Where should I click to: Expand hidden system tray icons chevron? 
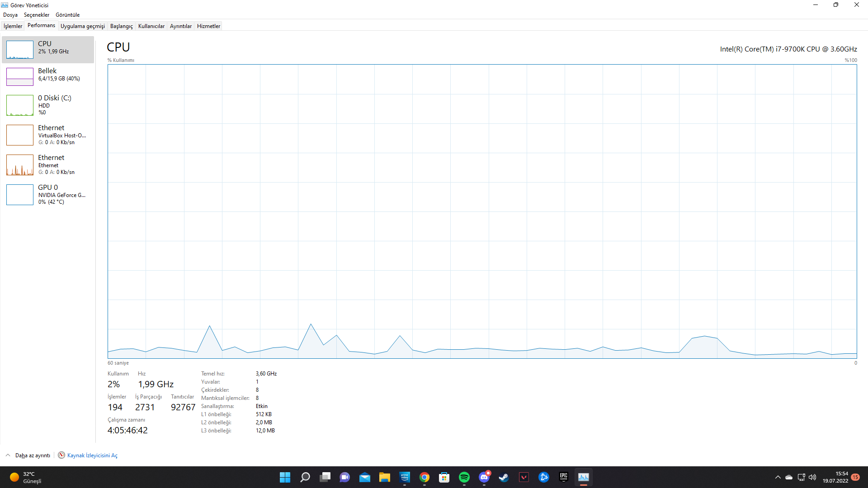778,477
